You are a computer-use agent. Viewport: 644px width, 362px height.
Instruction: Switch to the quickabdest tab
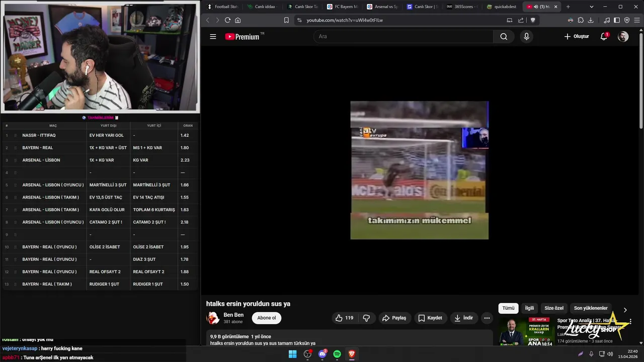[x=502, y=7]
